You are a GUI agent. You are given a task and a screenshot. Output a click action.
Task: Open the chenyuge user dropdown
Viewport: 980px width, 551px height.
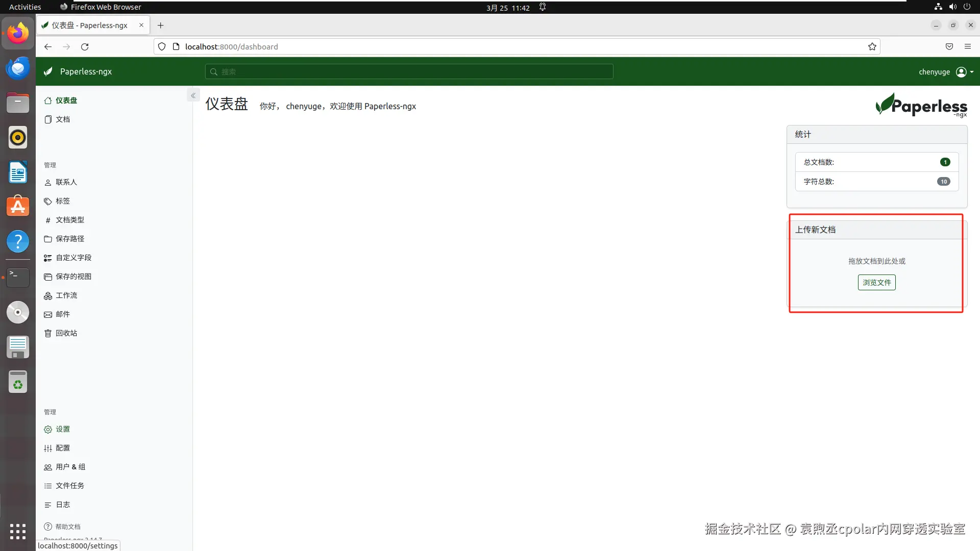[946, 72]
